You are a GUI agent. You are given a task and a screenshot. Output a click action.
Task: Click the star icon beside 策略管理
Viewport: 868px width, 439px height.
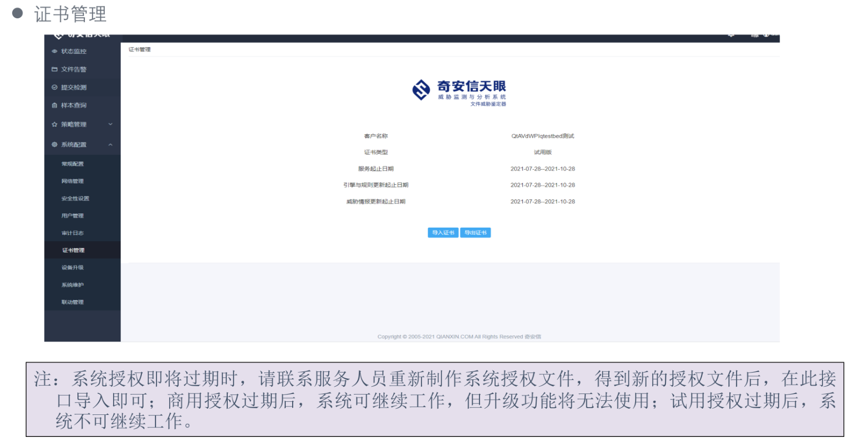coord(54,125)
